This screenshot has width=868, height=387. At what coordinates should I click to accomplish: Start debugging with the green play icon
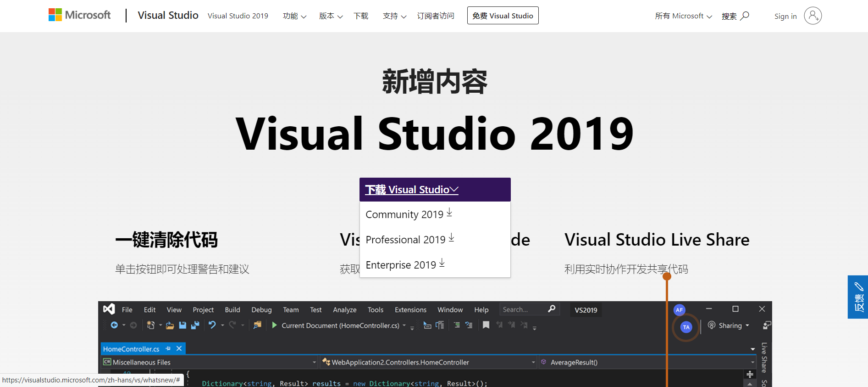pos(274,325)
